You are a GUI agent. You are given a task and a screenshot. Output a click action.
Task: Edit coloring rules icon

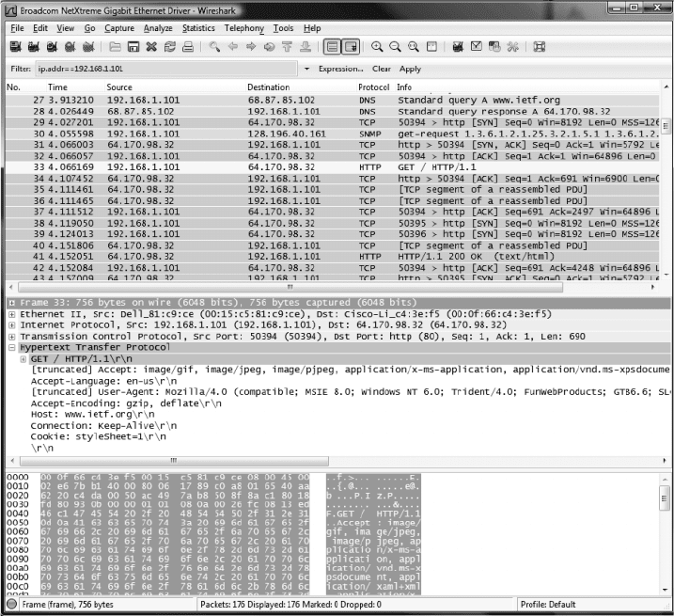coord(494,46)
